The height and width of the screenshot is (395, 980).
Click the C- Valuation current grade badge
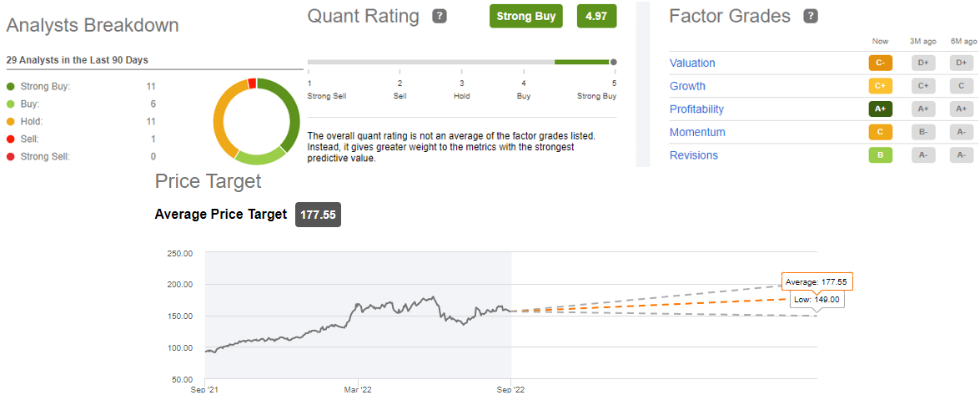click(880, 63)
